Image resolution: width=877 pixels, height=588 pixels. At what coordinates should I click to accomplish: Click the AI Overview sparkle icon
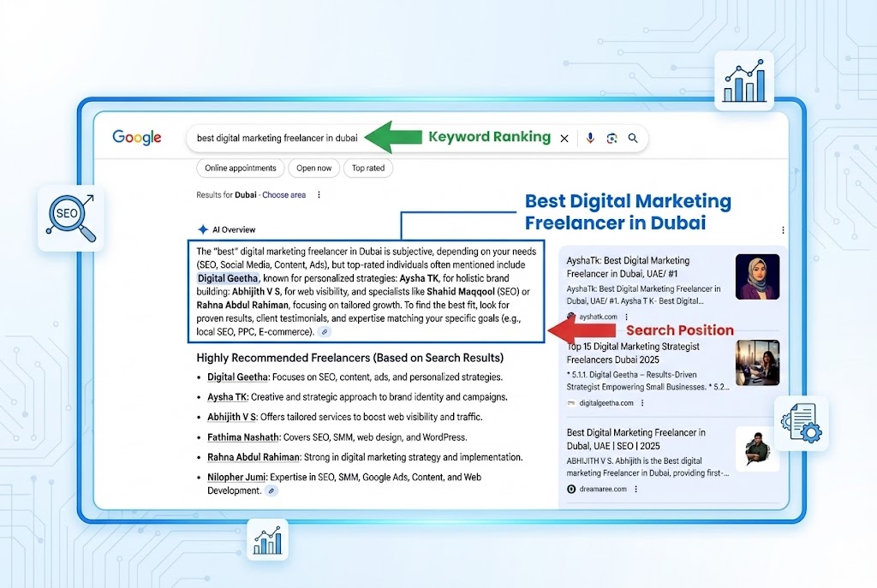[x=201, y=229]
